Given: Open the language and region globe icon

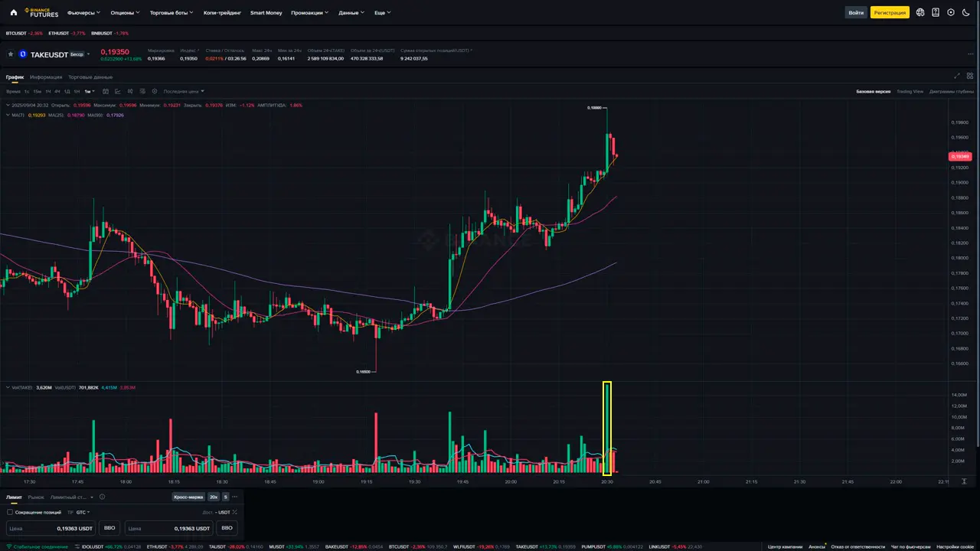Looking at the screenshot, I should point(920,12).
